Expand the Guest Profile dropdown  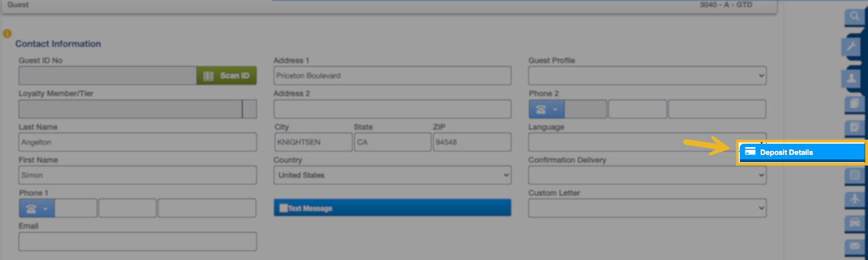click(x=647, y=75)
